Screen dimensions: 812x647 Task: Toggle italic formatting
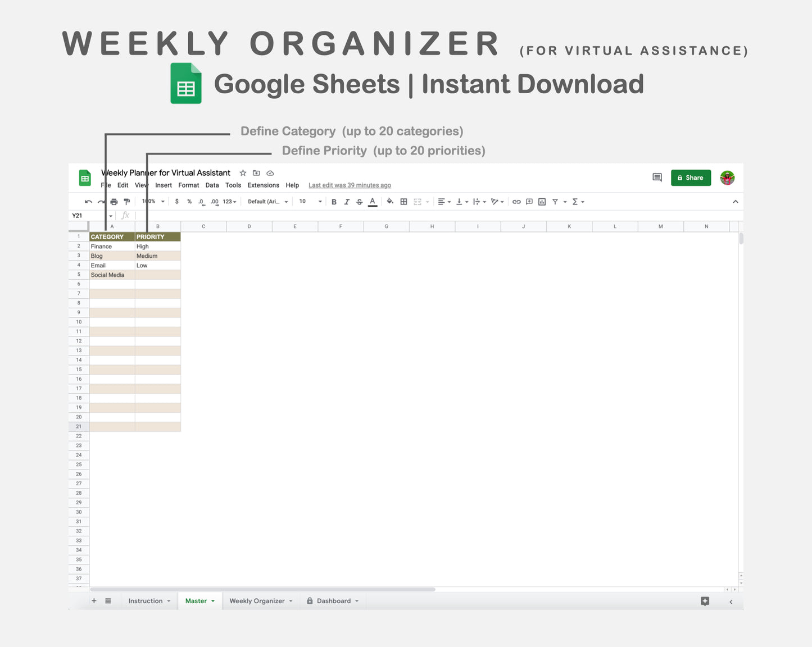[x=347, y=201]
